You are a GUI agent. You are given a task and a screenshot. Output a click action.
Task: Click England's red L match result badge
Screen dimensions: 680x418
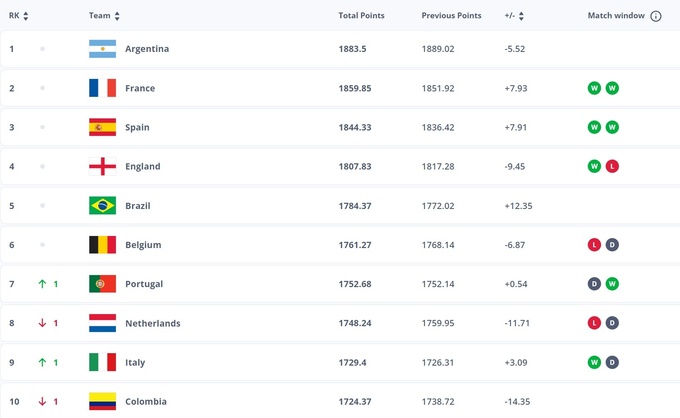[x=612, y=167]
